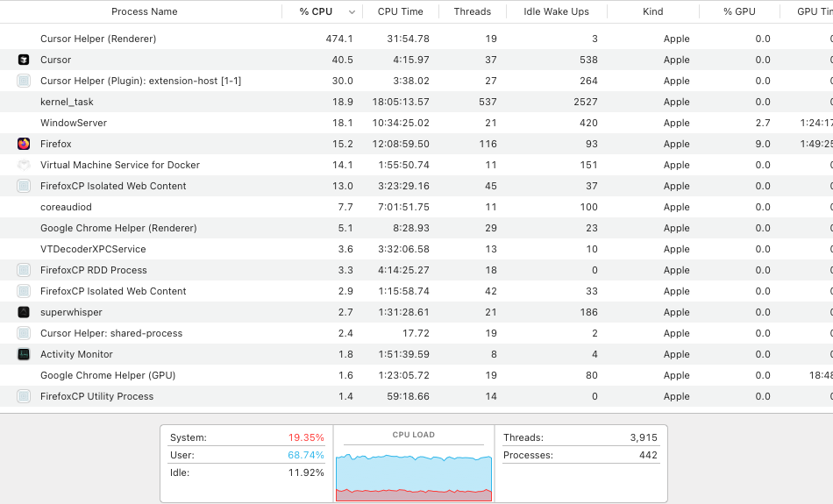The height and width of the screenshot is (504, 833).
Task: Sort by the CPU Time column header
Action: tap(400, 11)
